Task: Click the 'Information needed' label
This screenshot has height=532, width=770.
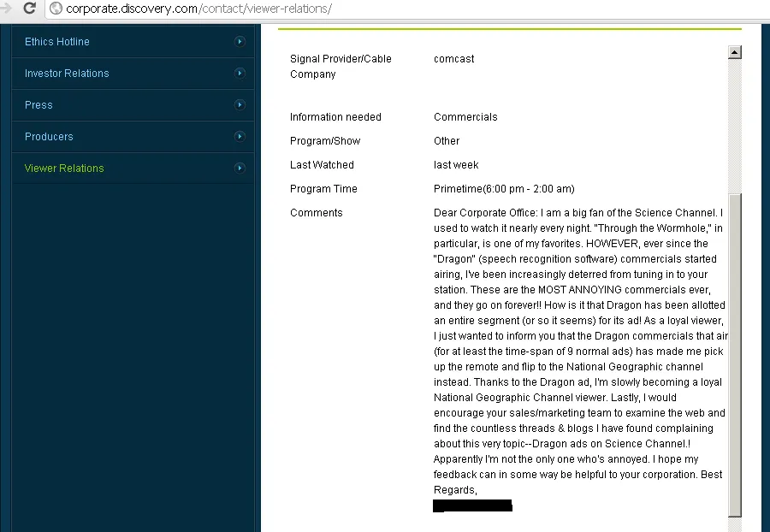Action: [335, 117]
